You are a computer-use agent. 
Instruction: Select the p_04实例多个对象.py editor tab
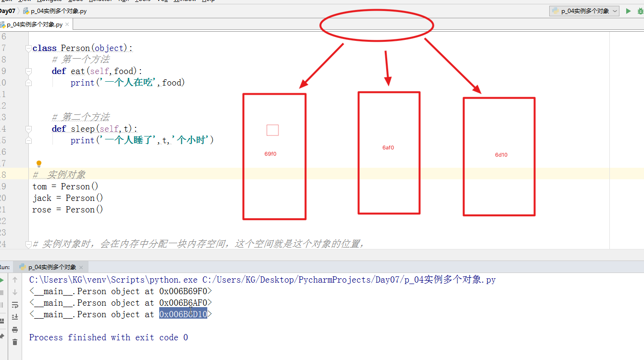coord(34,25)
